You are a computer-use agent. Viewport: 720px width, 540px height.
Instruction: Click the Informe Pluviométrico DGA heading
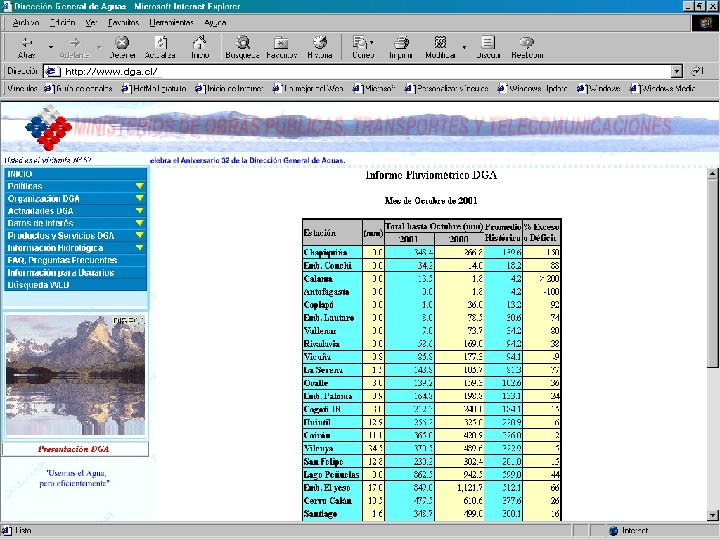[x=431, y=175]
